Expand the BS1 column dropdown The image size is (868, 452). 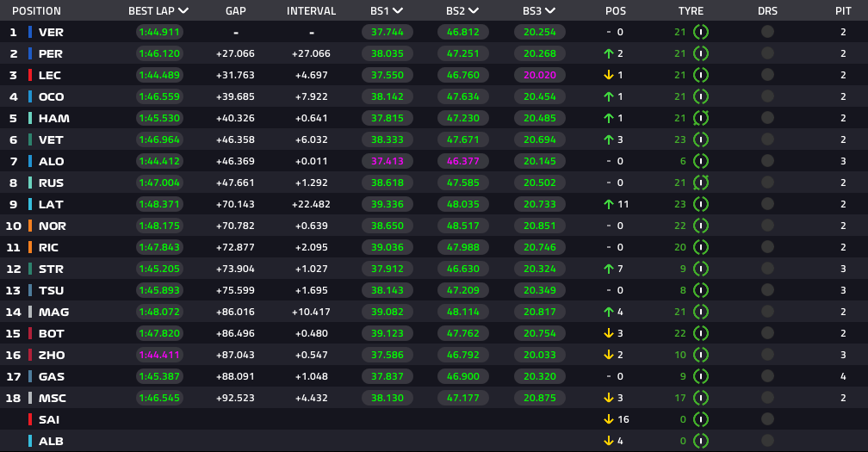398,10
